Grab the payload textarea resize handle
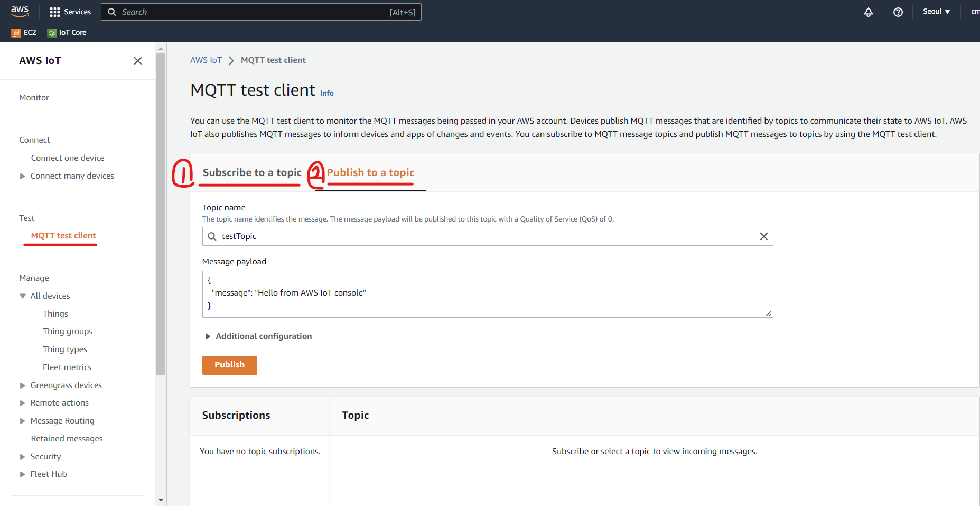This screenshot has height=506, width=980. click(x=769, y=314)
